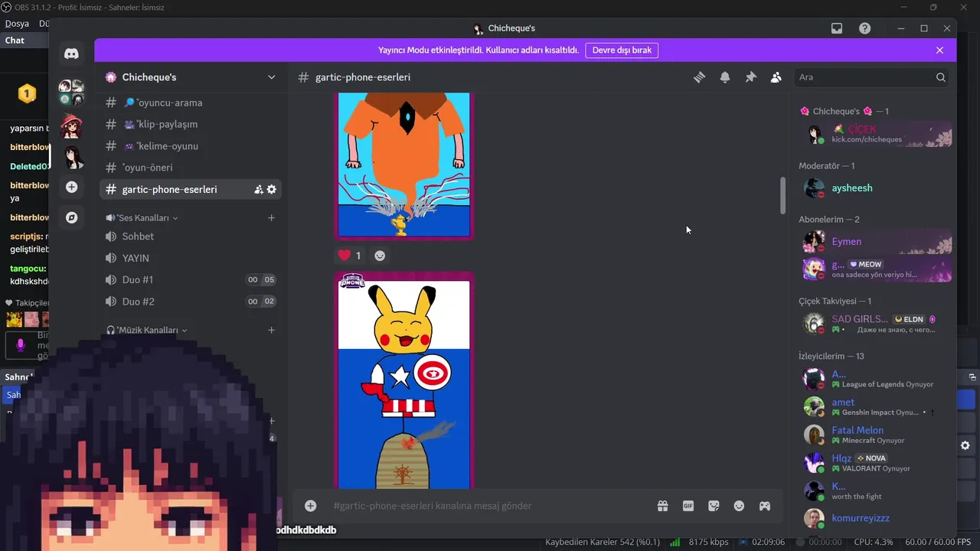Open sticker picker icon
Image resolution: width=980 pixels, height=551 pixels.
point(714,506)
